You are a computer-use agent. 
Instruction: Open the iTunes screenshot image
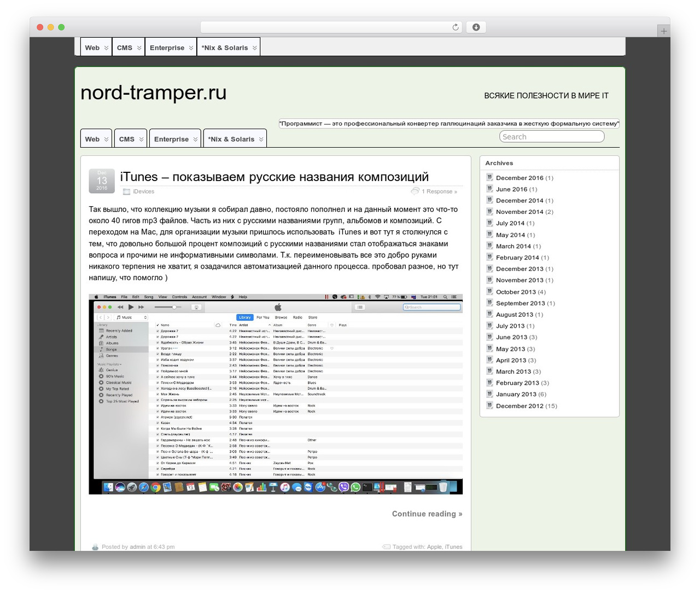point(276,394)
